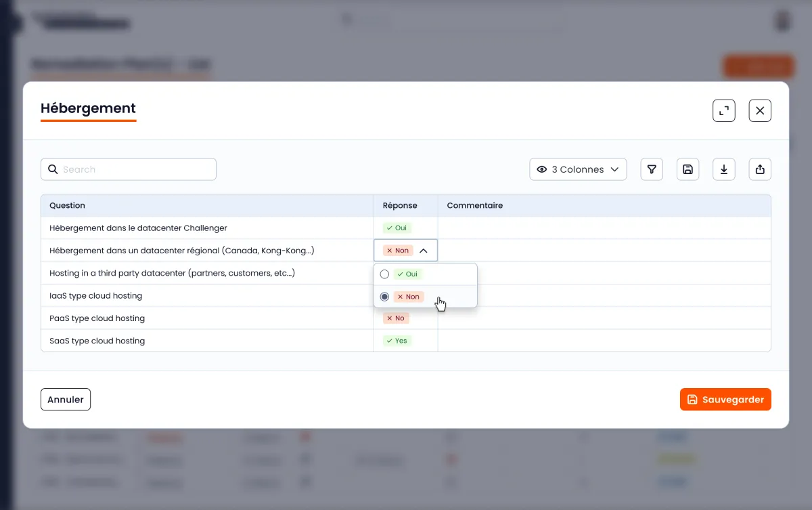Click the magnifier icon in search box
Image resolution: width=812 pixels, height=510 pixels.
[53, 169]
